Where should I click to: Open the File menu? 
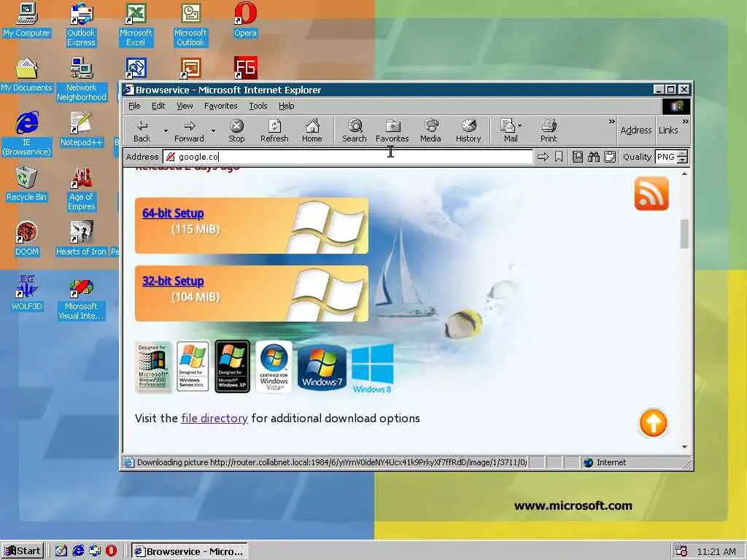click(x=134, y=106)
